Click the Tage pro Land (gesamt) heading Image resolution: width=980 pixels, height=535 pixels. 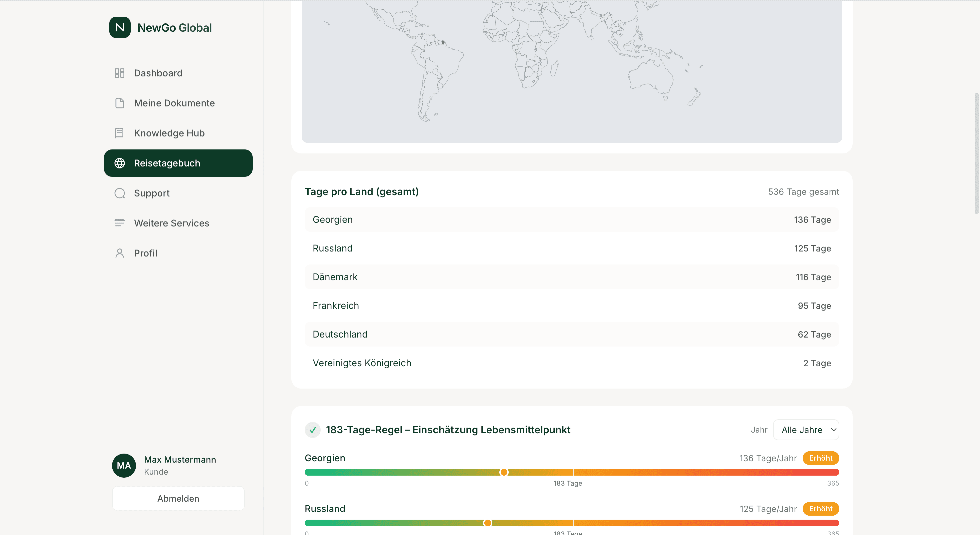click(x=361, y=192)
